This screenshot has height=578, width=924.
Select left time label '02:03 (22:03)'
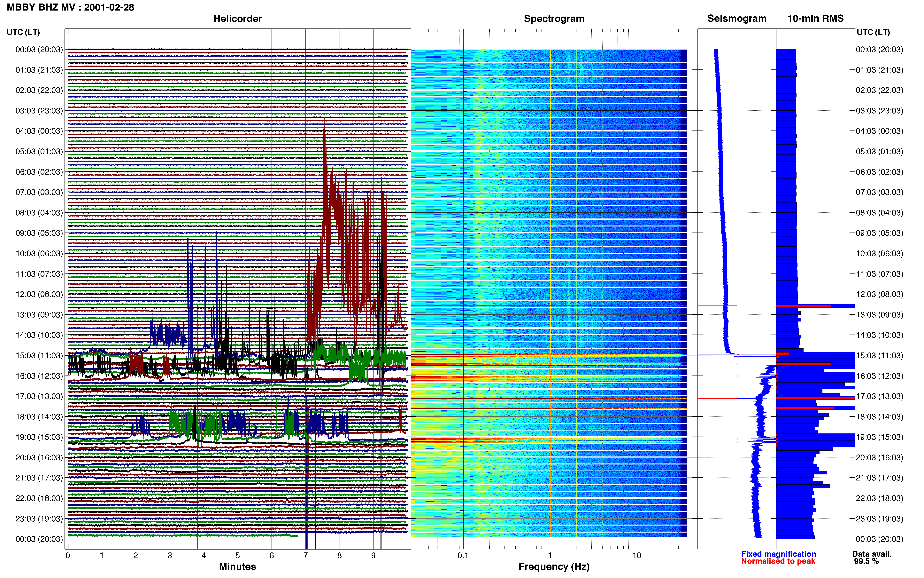tap(39, 90)
